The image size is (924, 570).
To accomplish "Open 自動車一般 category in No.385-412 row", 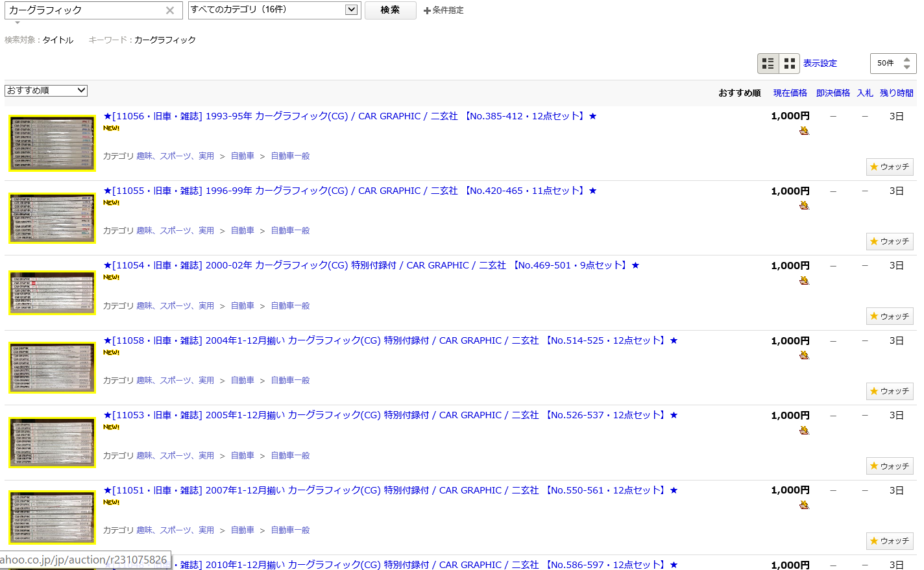I will click(x=290, y=156).
